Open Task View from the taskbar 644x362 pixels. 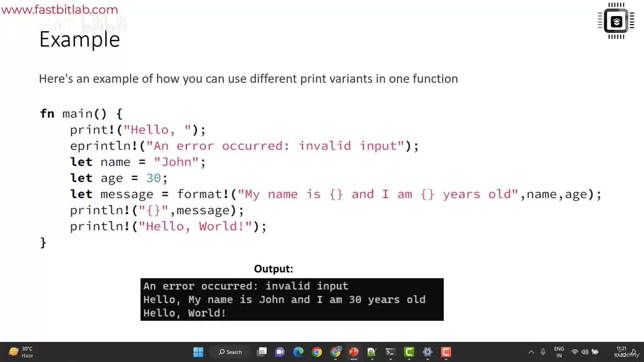coord(262,352)
